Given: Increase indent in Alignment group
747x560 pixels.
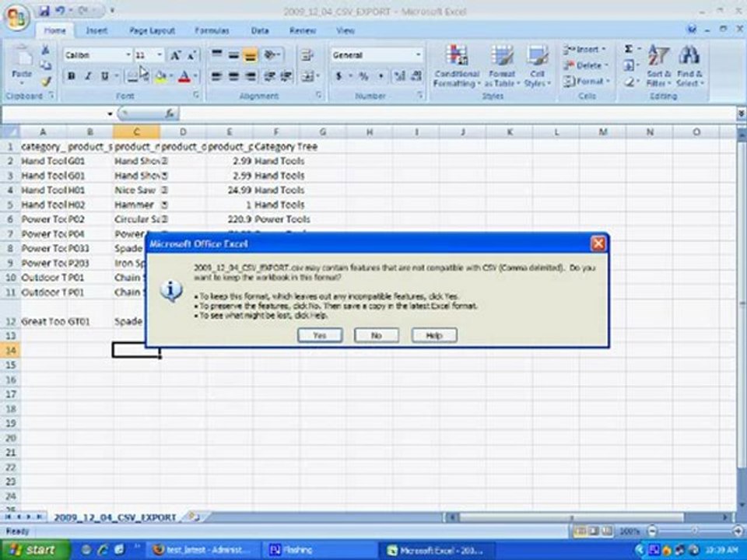Looking at the screenshot, I should tap(286, 76).
